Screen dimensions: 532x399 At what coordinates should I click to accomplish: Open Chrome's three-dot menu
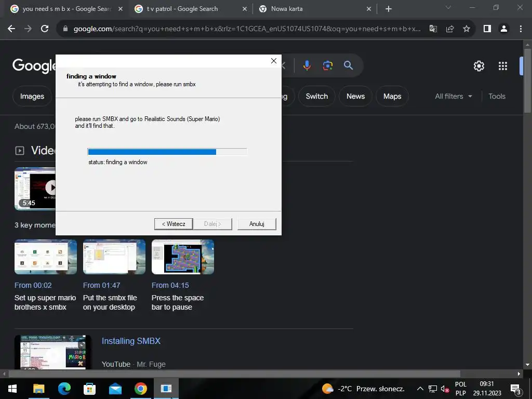click(x=521, y=29)
